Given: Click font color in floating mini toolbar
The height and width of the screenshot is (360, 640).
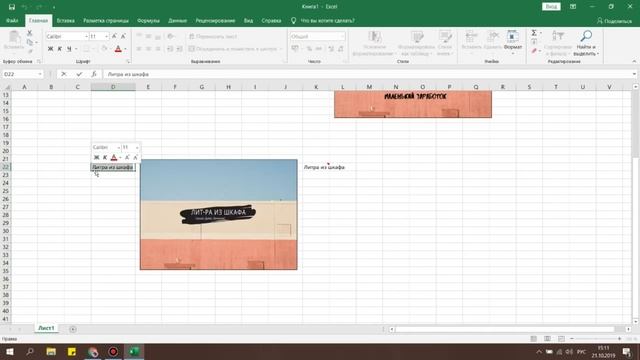Looking at the screenshot, I should 114,158.
